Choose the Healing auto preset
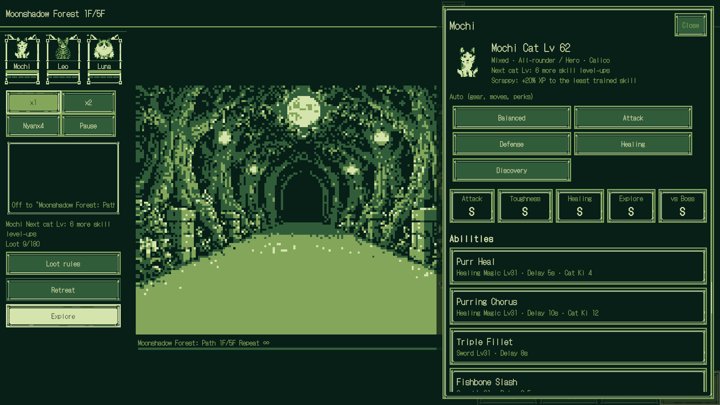 point(633,144)
